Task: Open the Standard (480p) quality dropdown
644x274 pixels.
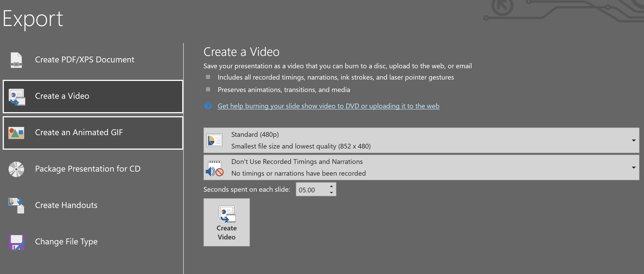Action: (x=421, y=140)
